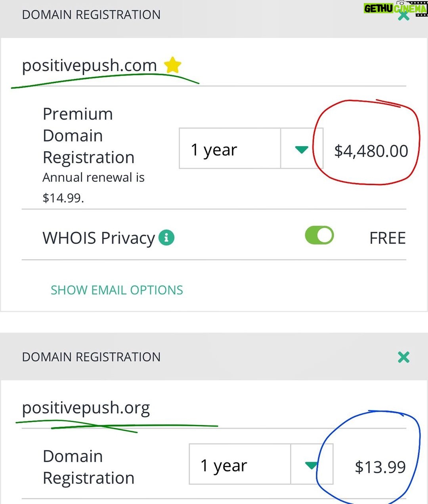Click the $13.99 registration price

coord(380,467)
